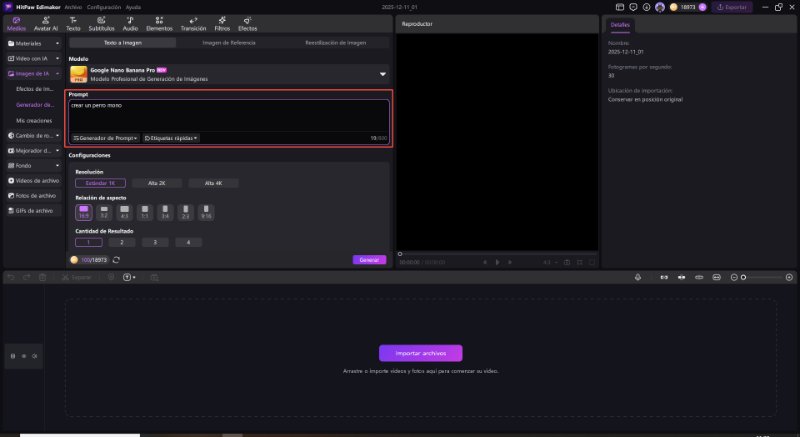Select Alta 2K resolution
The height and width of the screenshot is (437, 800).
coord(157,183)
